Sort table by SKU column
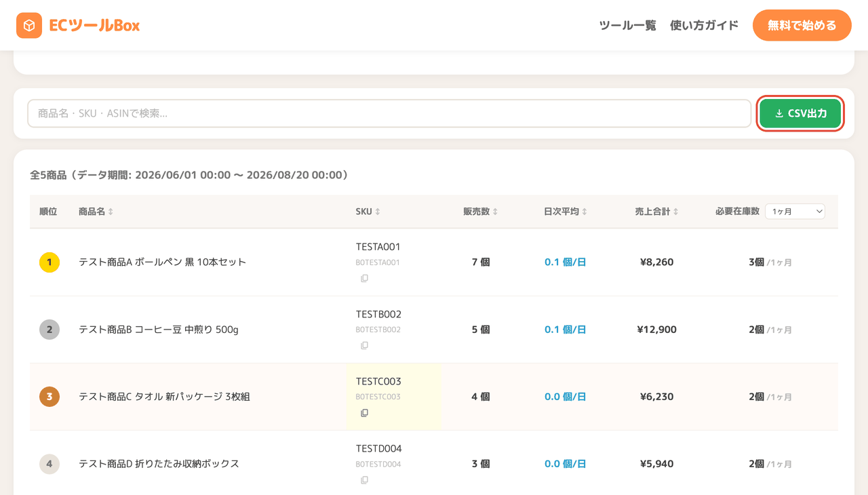This screenshot has width=868, height=495. click(x=368, y=212)
